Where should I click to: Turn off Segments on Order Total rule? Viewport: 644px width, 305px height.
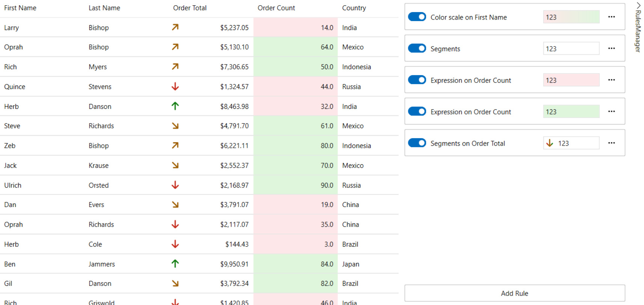pos(417,143)
